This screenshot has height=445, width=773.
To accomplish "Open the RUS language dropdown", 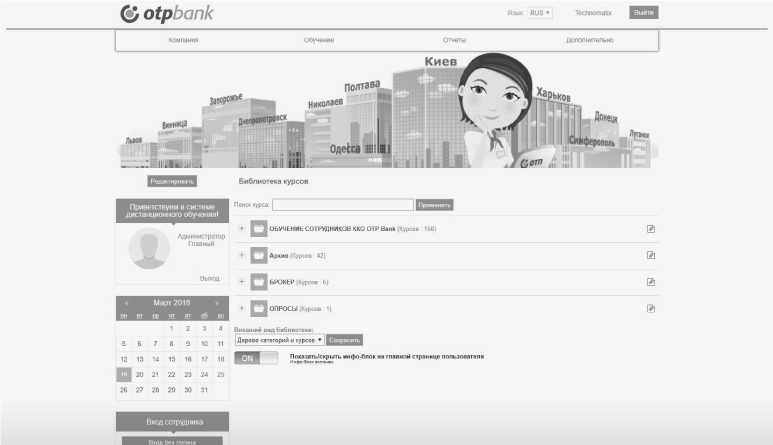I will pos(540,13).
